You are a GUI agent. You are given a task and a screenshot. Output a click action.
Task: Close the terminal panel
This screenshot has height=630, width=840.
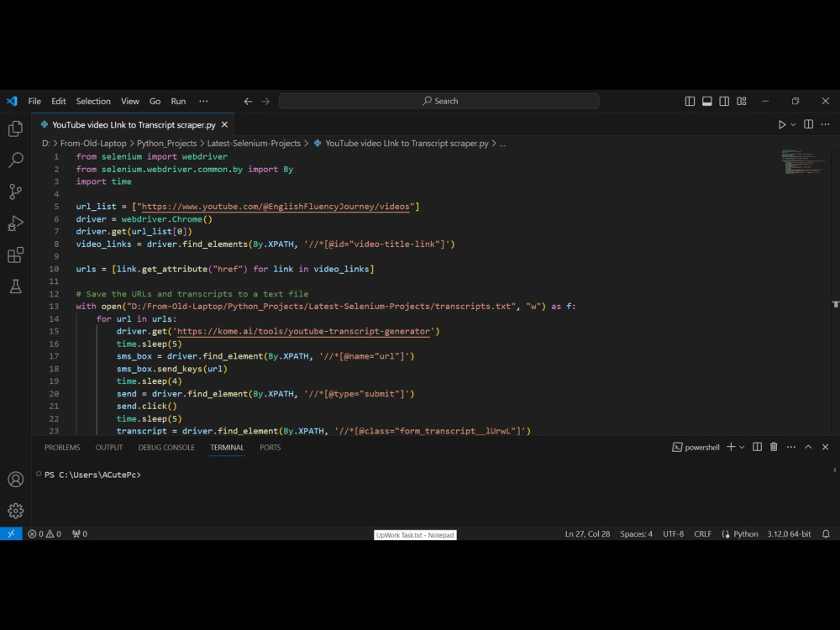(825, 447)
